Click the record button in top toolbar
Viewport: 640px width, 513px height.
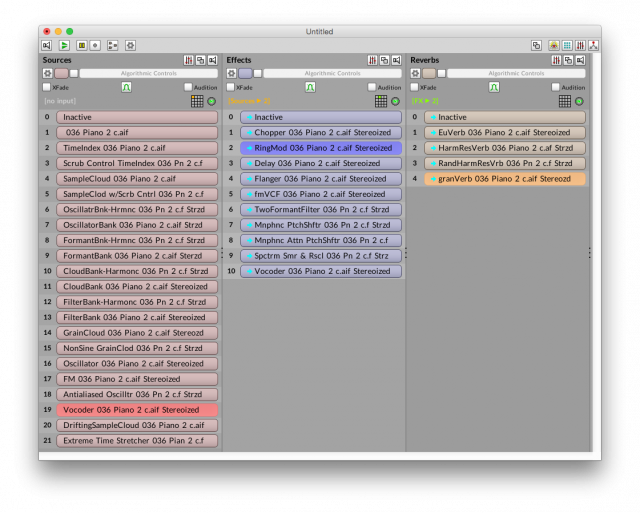tap(96, 45)
